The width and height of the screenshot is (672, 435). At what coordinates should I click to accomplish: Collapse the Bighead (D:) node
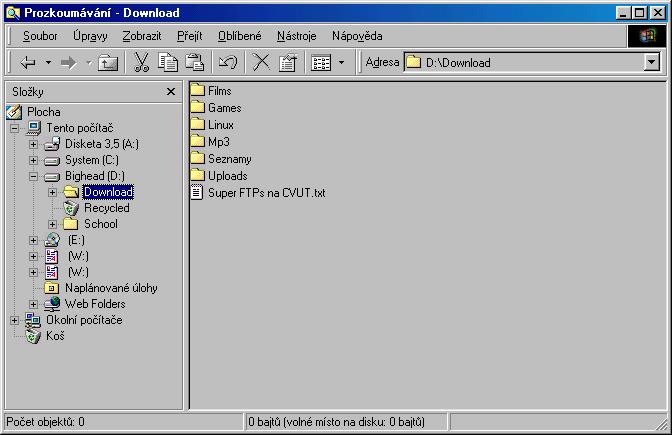coord(33,176)
